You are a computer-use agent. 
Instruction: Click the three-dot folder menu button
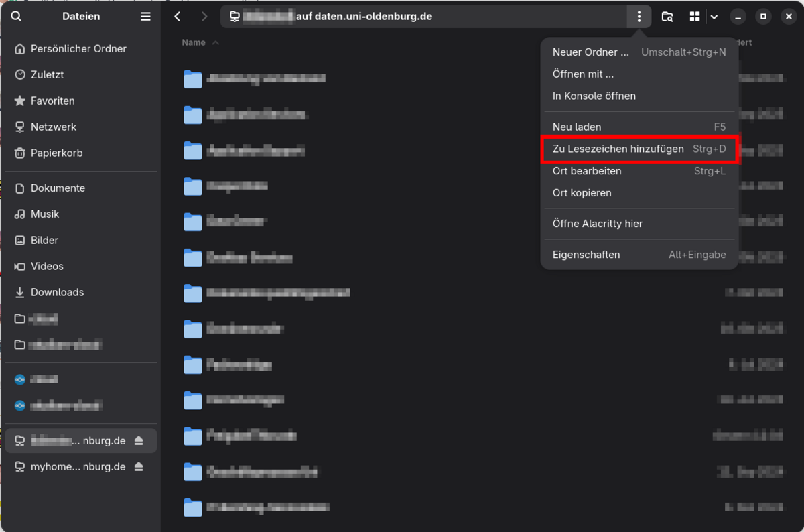[639, 17]
